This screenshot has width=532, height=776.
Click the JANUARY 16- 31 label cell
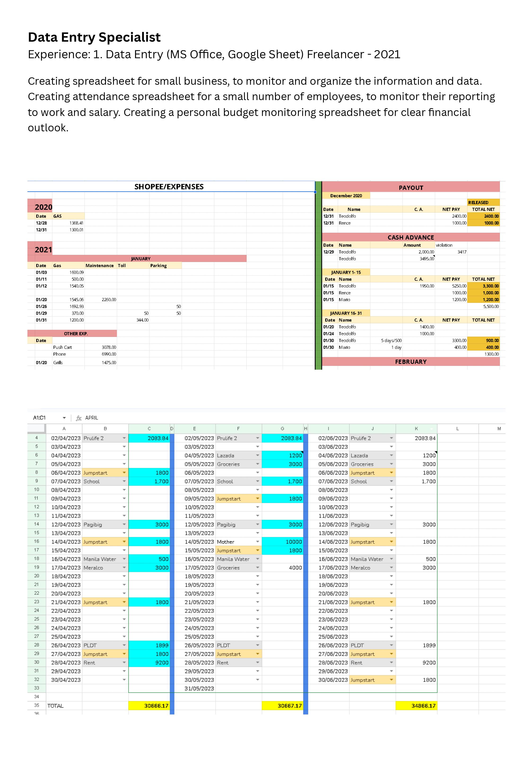click(346, 313)
